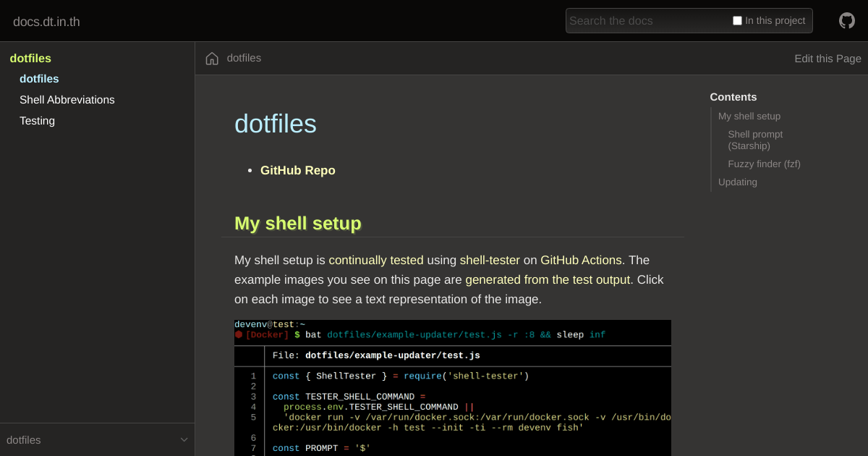The width and height of the screenshot is (868, 456).
Task: Open the shell-tester link
Action: pyautogui.click(x=490, y=260)
